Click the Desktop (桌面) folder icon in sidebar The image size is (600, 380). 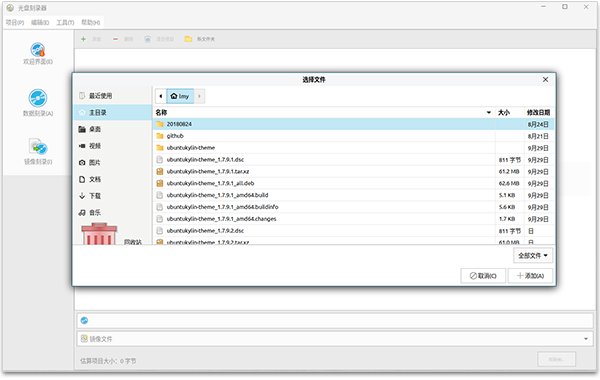pyautogui.click(x=82, y=129)
